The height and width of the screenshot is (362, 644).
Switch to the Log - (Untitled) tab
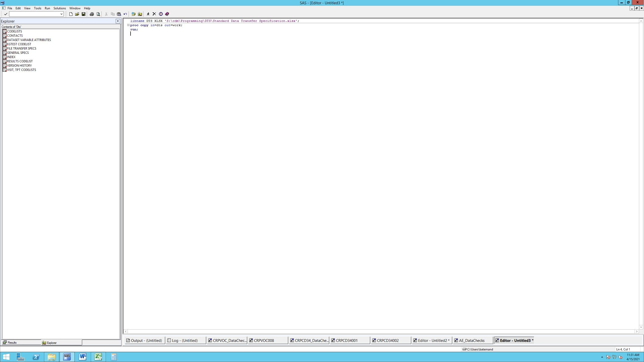185,340
